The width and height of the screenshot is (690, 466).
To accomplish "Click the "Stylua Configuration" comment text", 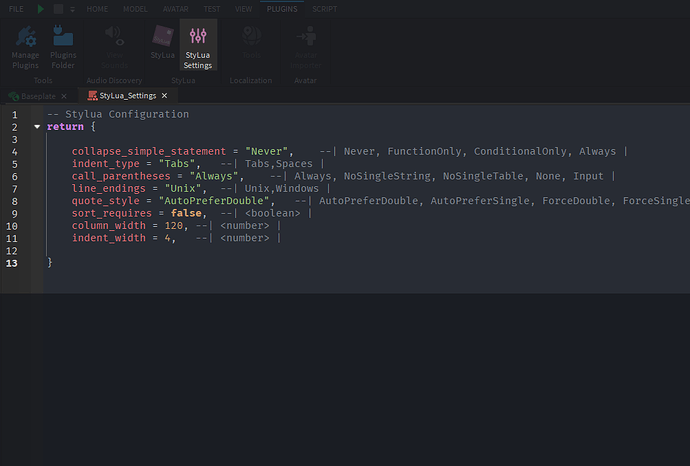I will pos(127,114).
